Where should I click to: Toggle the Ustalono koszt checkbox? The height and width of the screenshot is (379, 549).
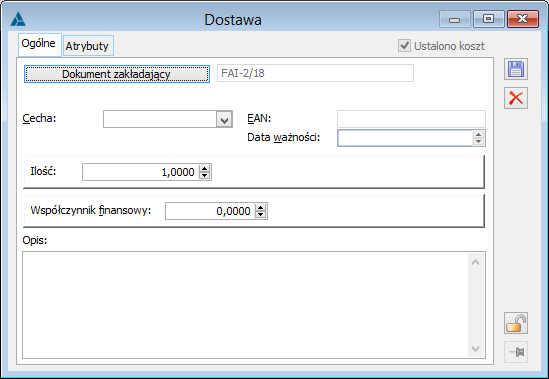[x=404, y=46]
